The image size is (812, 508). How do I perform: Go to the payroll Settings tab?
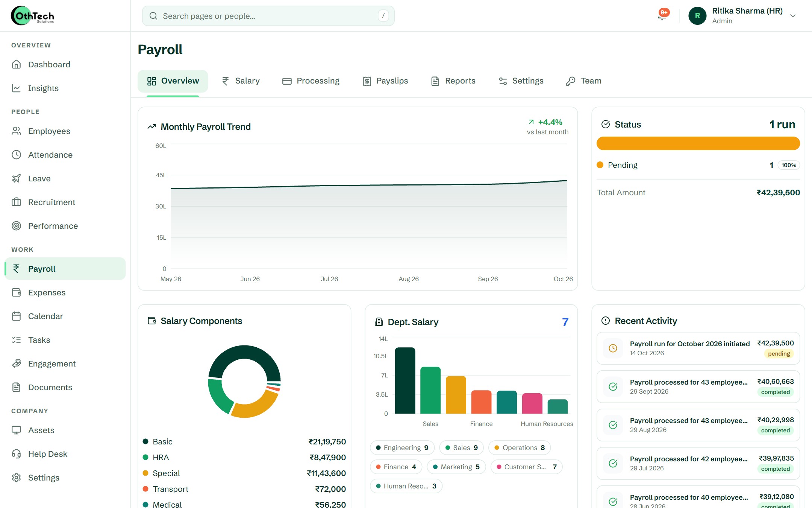[521, 81]
